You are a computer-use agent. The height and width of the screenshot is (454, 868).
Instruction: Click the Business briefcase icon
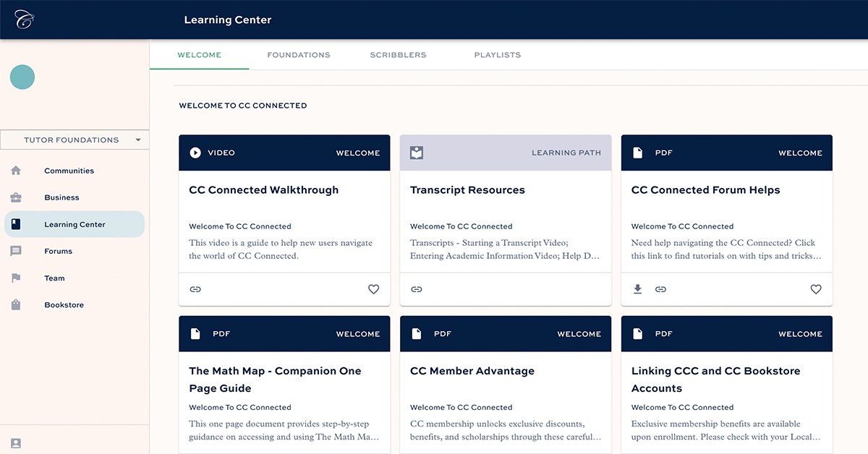(16, 197)
